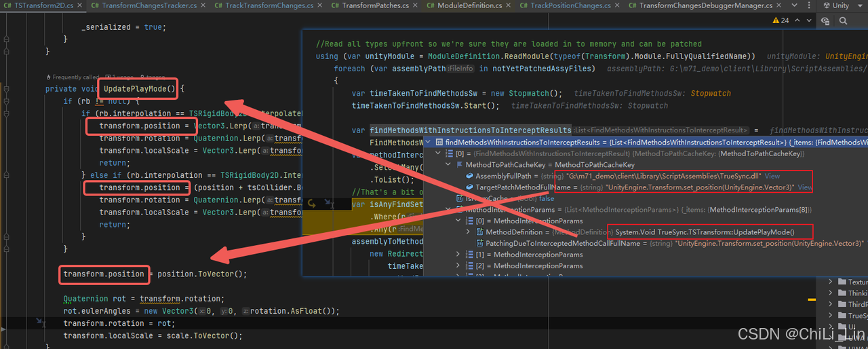Click findMethodsWithInstructionsToInterceptResults variable in code
868x349 pixels.
[471, 130]
